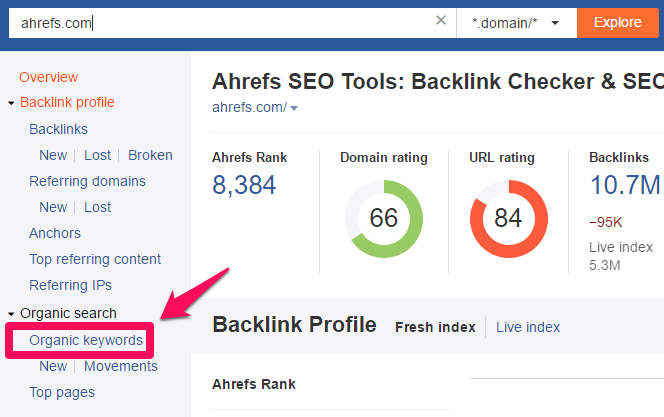Click Ahrefs Rank value 8,384
The width and height of the screenshot is (664, 417).
click(x=244, y=185)
